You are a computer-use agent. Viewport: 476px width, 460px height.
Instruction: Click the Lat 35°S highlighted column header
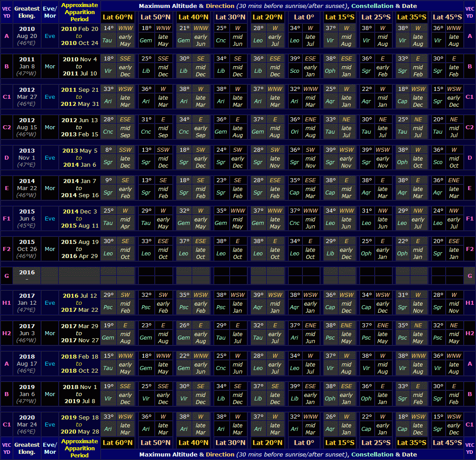[411, 17]
